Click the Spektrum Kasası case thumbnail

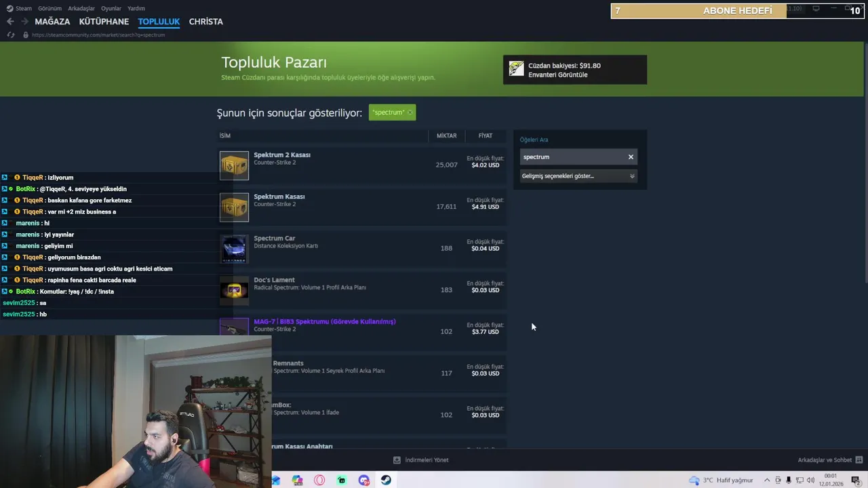coord(234,207)
